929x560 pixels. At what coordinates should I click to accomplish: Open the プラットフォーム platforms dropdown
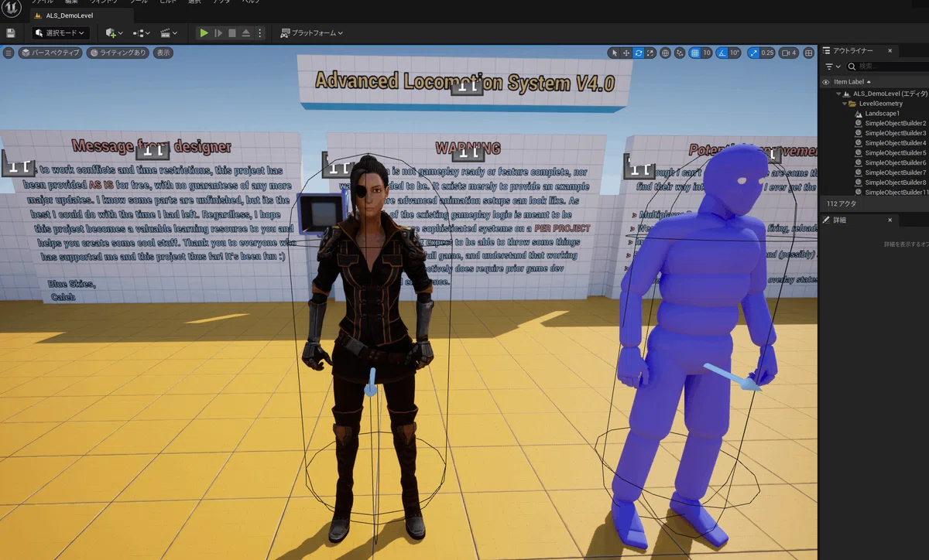coord(311,33)
